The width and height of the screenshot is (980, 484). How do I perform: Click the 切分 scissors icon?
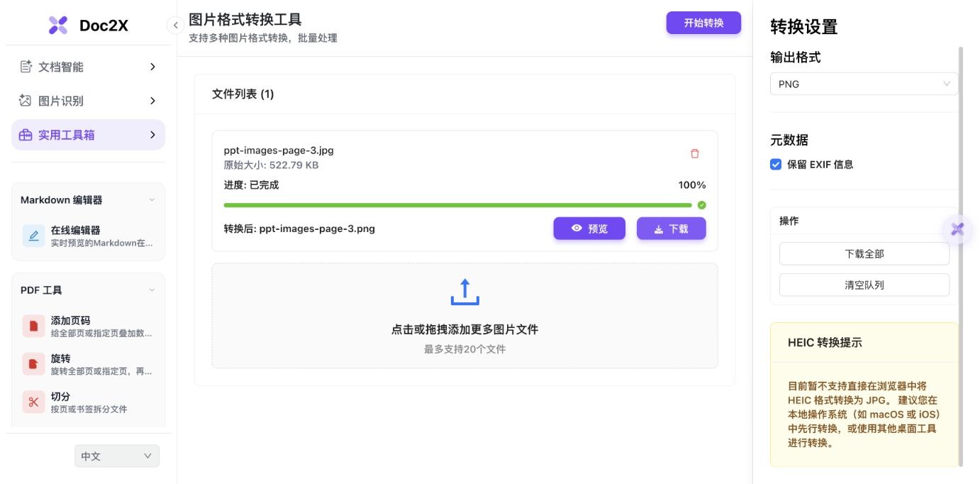click(33, 402)
